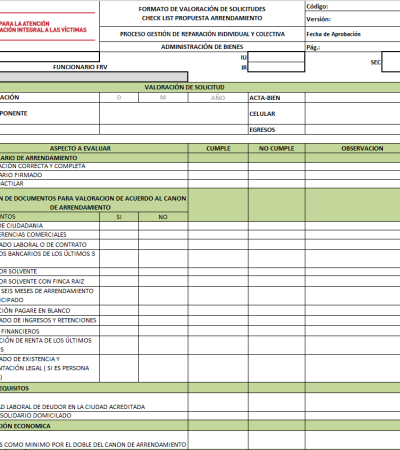
Task: Click the 'ADO DE EXISTENCIA Y' row label
Action: click(30, 359)
